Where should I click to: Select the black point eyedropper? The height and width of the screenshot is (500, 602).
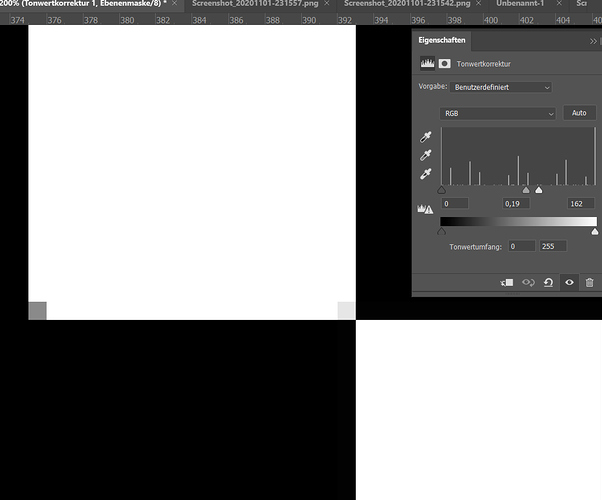point(425,137)
